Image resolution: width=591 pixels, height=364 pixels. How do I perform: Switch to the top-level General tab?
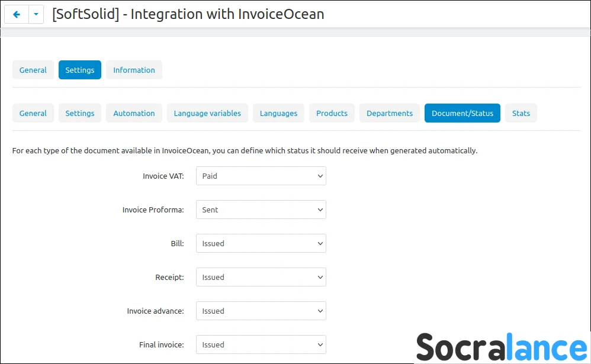33,70
